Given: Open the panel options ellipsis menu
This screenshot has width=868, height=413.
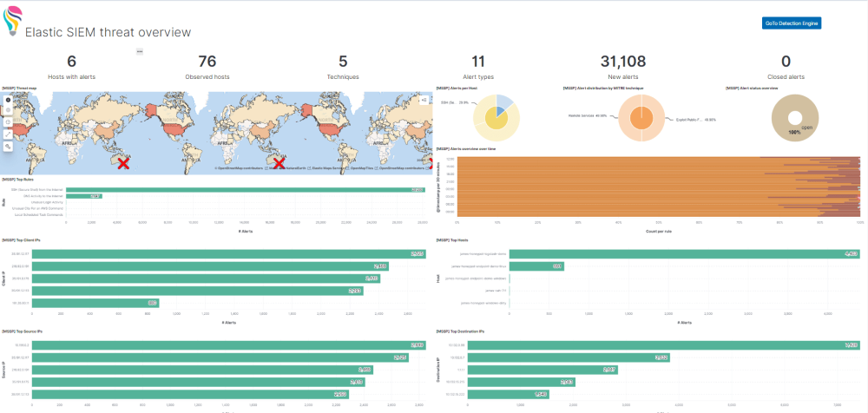Looking at the screenshot, I should click(139, 52).
